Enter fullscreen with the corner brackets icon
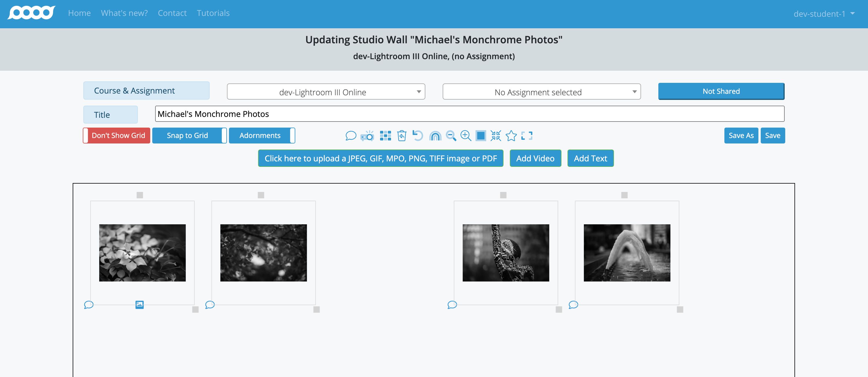Viewport: 868px width, 377px height. (x=527, y=136)
